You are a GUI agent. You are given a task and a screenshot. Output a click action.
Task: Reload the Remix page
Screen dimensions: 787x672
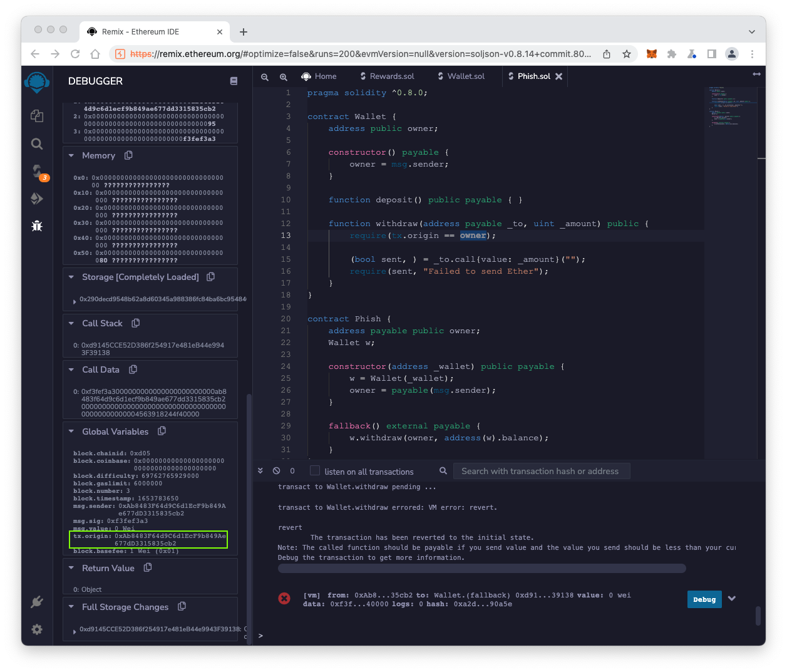(75, 54)
